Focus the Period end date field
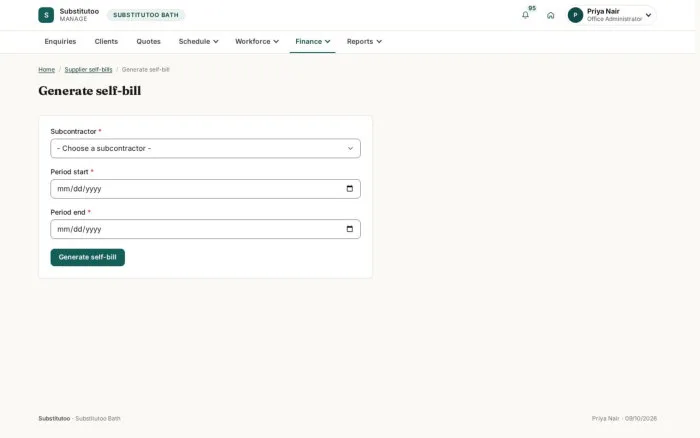 (x=205, y=229)
